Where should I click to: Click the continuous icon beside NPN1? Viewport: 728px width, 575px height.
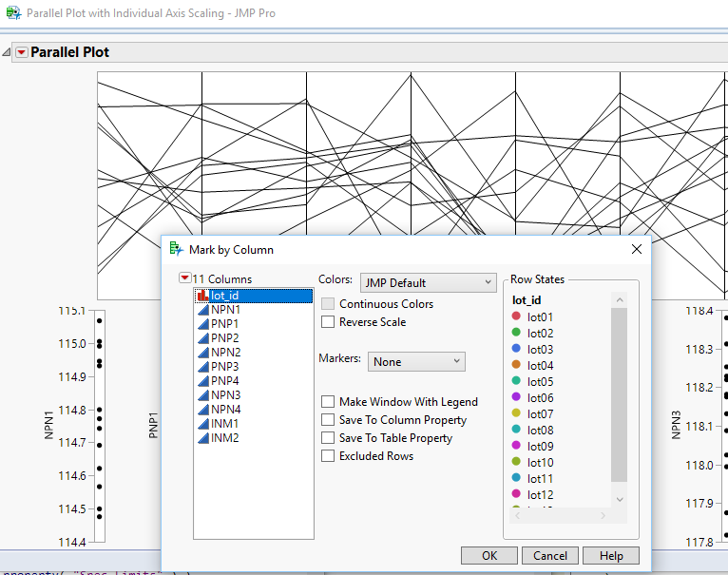coord(202,310)
